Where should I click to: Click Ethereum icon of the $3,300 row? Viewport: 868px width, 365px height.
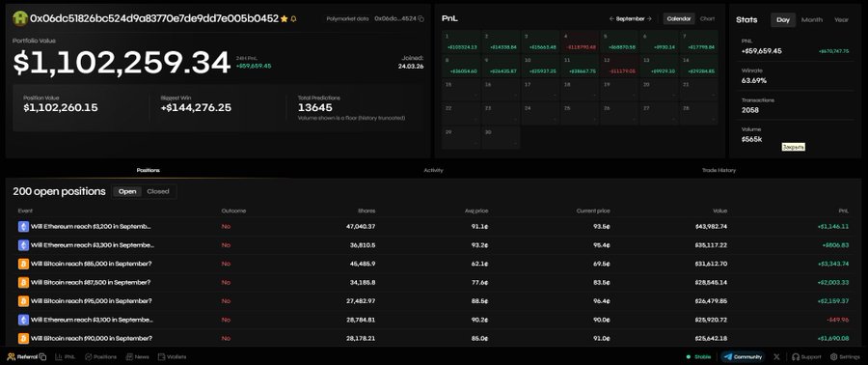click(x=23, y=245)
